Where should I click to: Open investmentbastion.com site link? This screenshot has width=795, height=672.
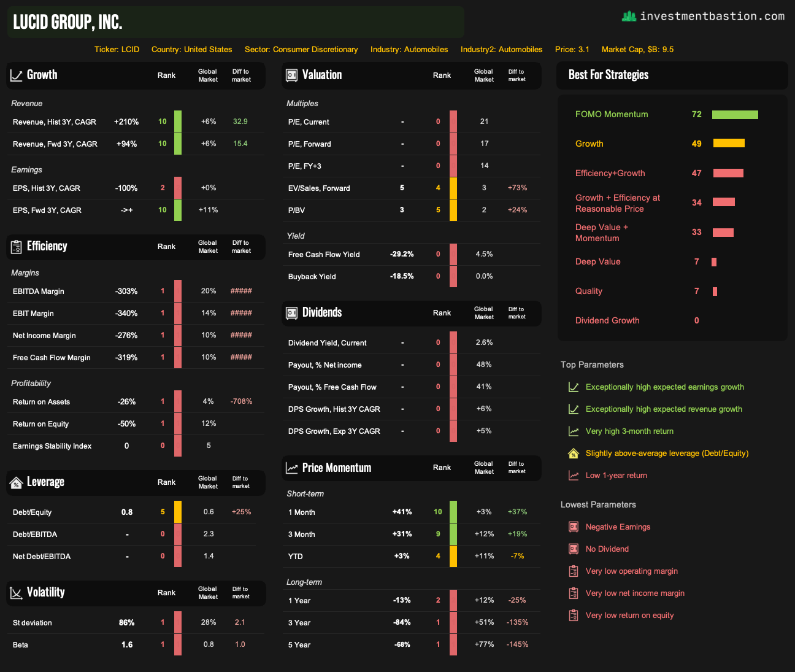click(x=712, y=17)
